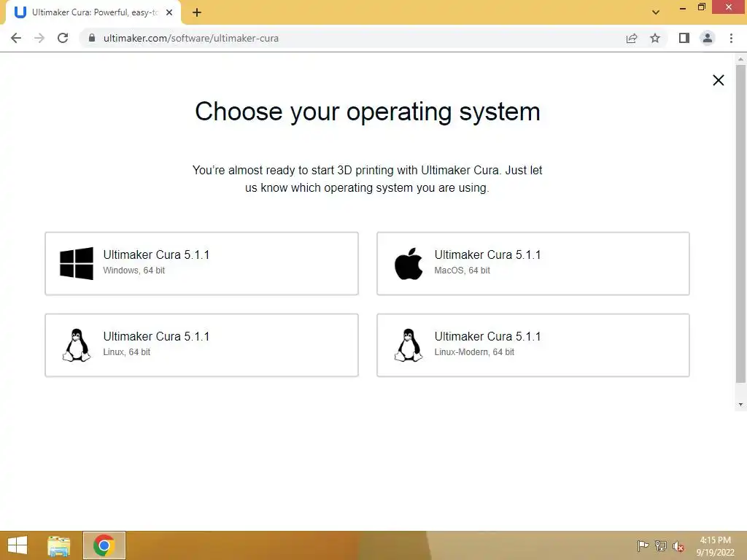Open the Chrome profile avatar
The image size is (747, 560).
coord(708,38)
